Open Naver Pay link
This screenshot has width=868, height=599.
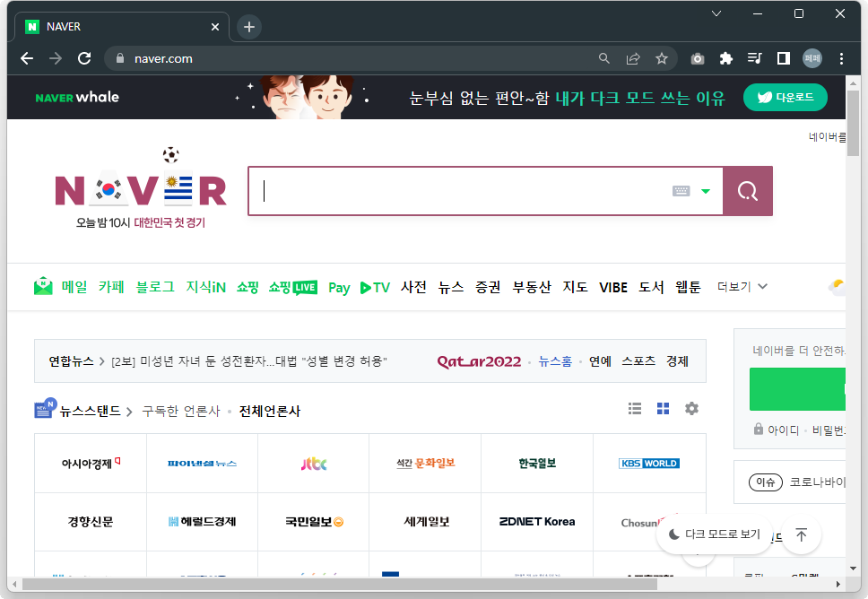(x=339, y=287)
